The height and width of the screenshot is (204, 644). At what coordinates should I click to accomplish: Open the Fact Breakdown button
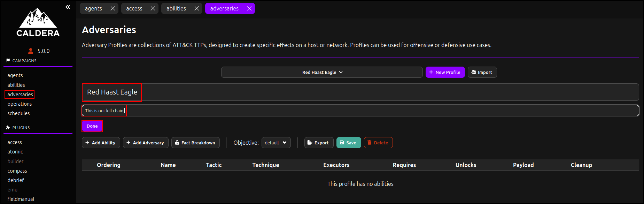[x=195, y=143]
